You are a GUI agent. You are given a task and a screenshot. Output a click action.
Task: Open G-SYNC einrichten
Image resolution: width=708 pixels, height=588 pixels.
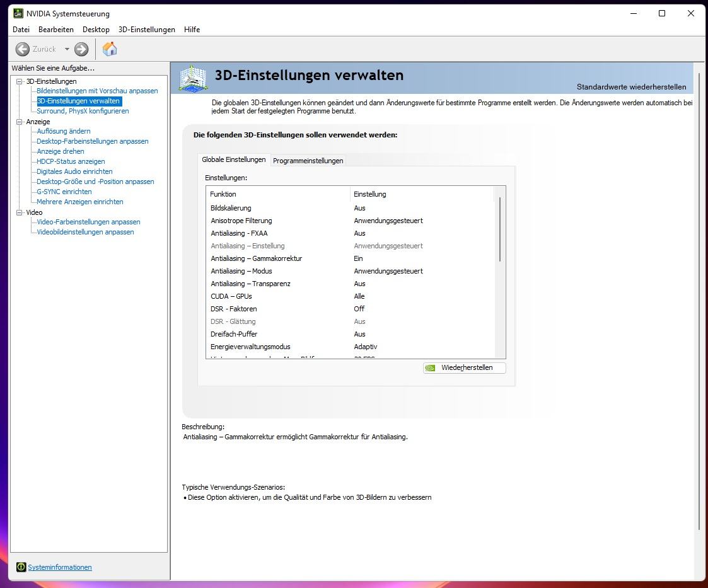[x=64, y=192]
